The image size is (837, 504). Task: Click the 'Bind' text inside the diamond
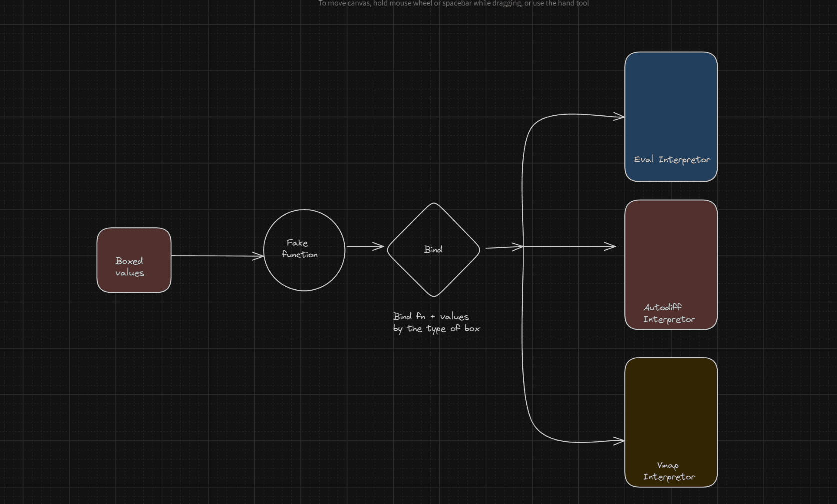[433, 250]
